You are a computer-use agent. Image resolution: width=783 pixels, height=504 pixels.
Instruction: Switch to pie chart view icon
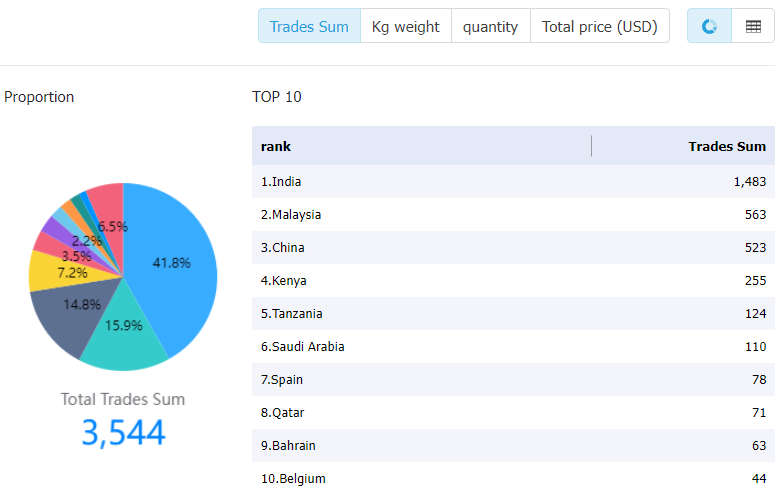pyautogui.click(x=710, y=26)
